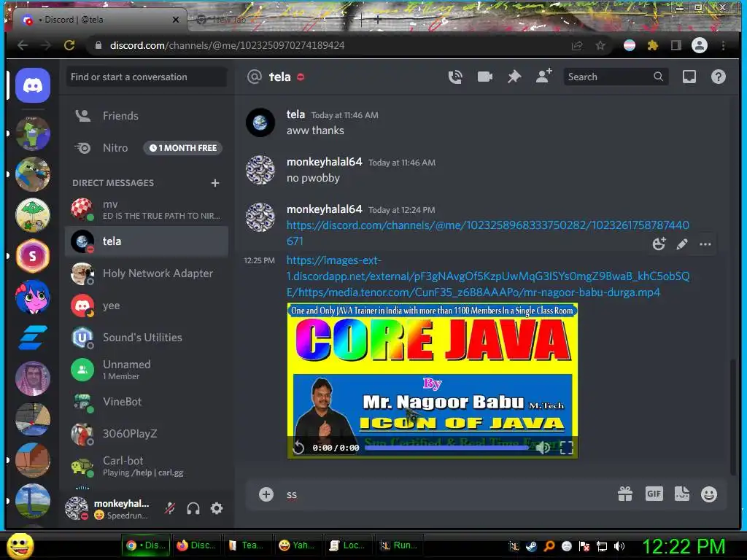Click the Steam tray icon
747x560 pixels.
coord(531,546)
